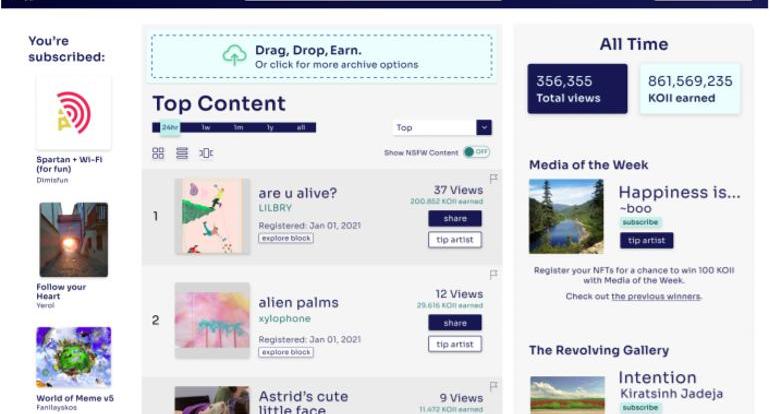Switch to list view layout
Image resolution: width=770 pixels, height=414 pixels.
(182, 153)
